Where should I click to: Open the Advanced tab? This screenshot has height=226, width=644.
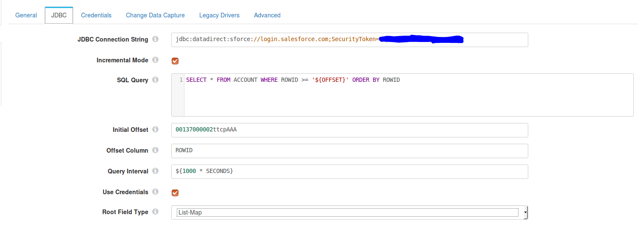pyautogui.click(x=267, y=15)
